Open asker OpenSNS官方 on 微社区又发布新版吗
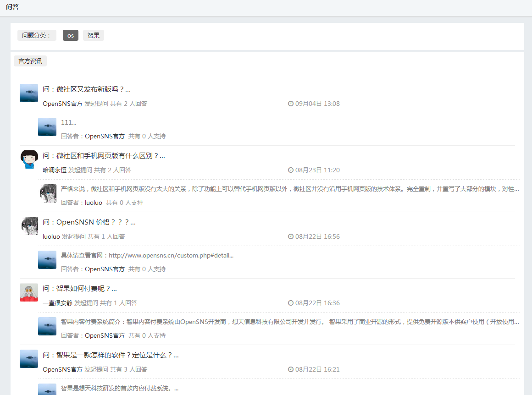Screen dimensions: 532x395 (x=62, y=104)
